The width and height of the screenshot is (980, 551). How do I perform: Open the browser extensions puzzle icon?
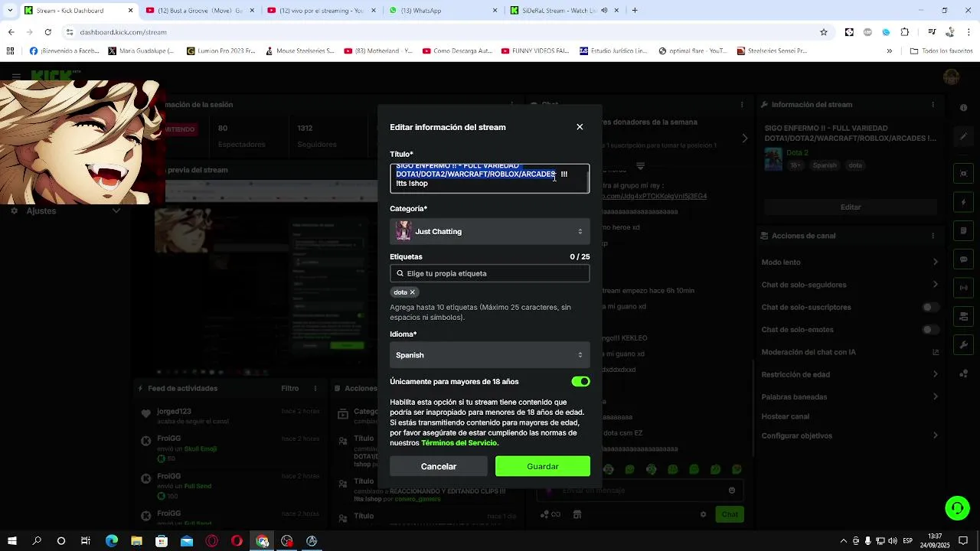pyautogui.click(x=905, y=32)
